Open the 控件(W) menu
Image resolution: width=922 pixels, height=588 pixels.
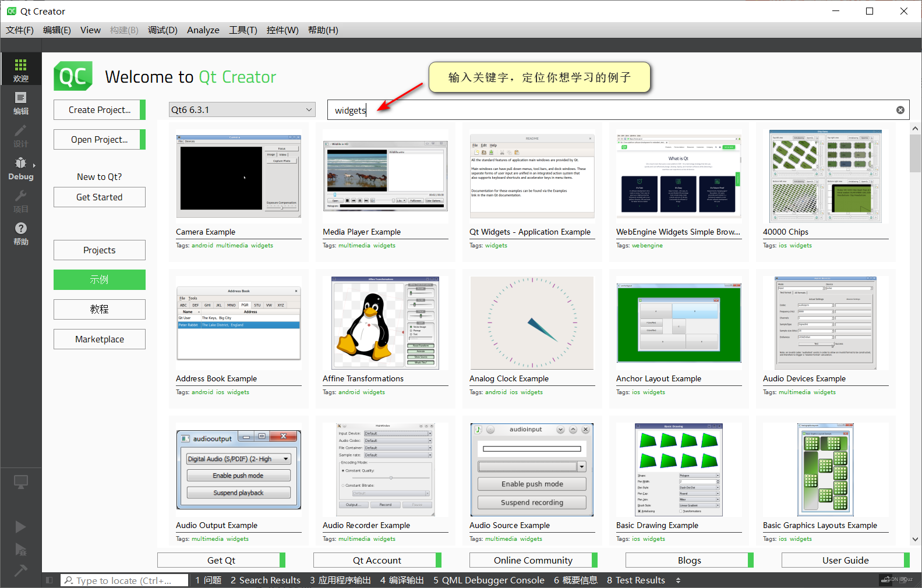pos(282,30)
